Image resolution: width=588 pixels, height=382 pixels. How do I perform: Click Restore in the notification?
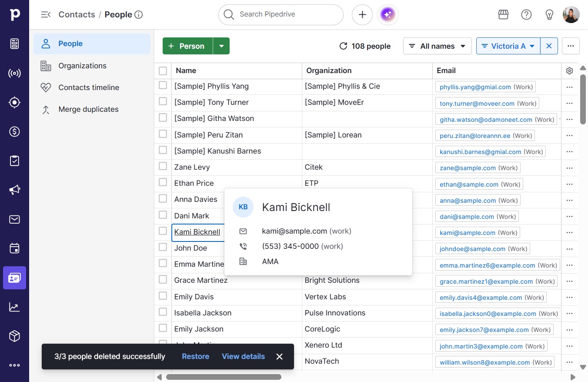click(x=195, y=356)
